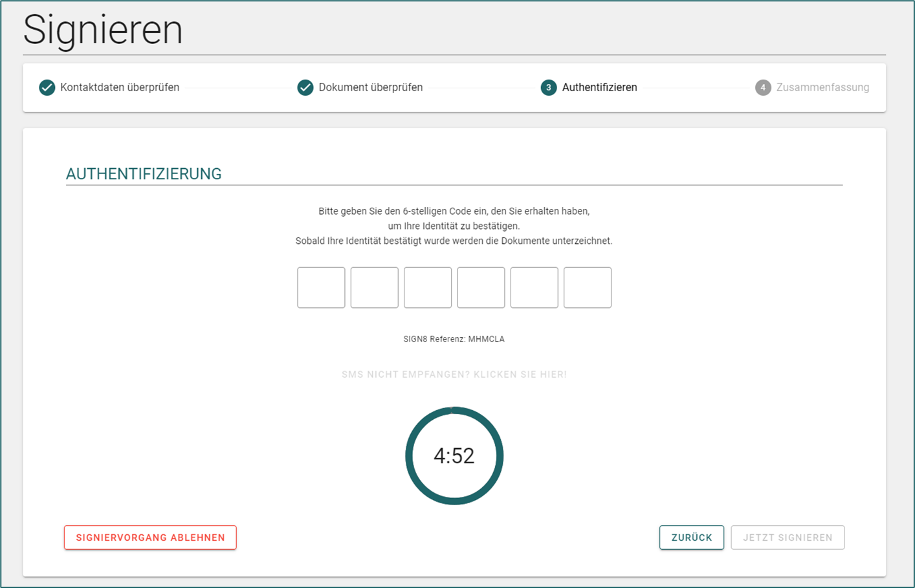Click the step 3 circle icon
The image size is (915, 588).
(x=549, y=87)
